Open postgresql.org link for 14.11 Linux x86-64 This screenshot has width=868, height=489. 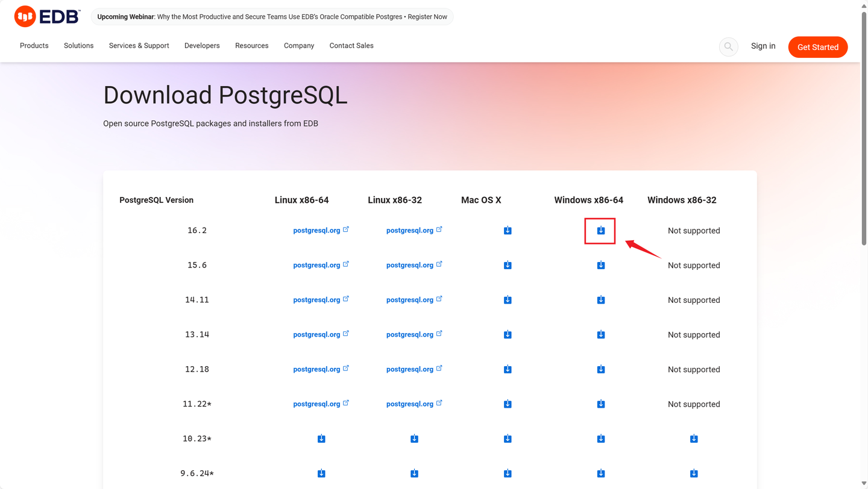[x=321, y=300]
